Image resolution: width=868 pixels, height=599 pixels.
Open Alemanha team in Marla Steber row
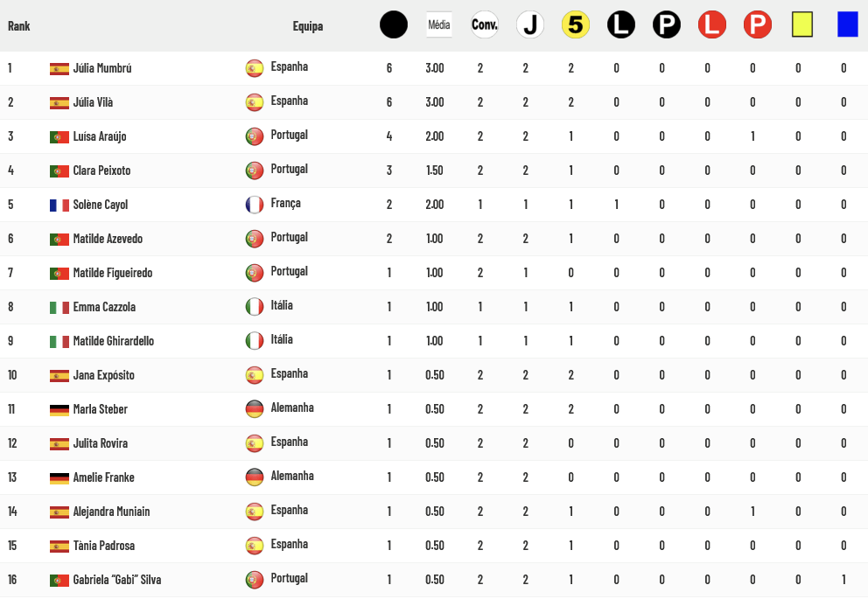tap(292, 407)
